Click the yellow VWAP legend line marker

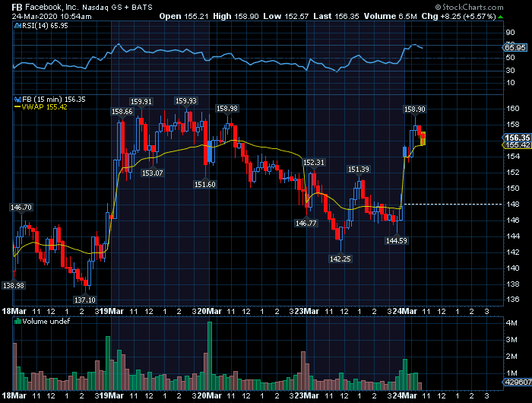17,107
